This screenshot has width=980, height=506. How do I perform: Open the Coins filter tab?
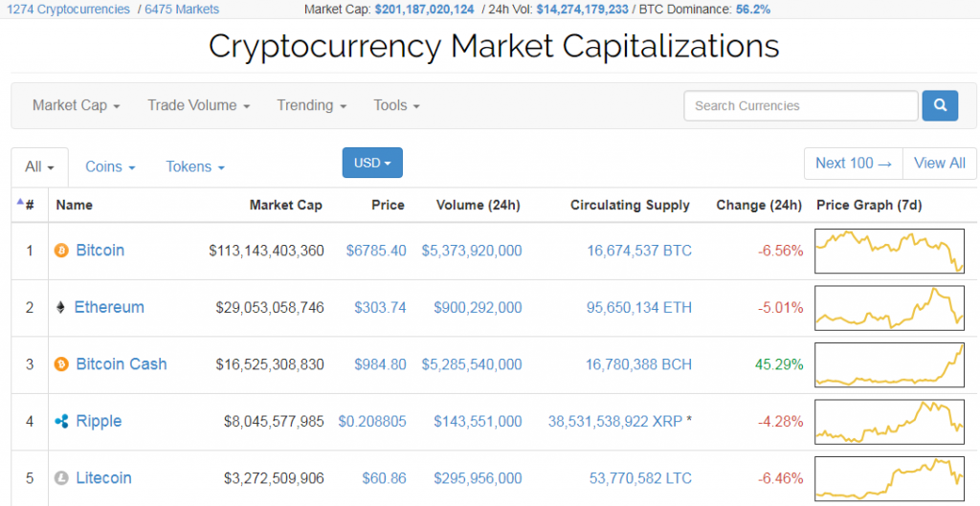click(x=110, y=166)
